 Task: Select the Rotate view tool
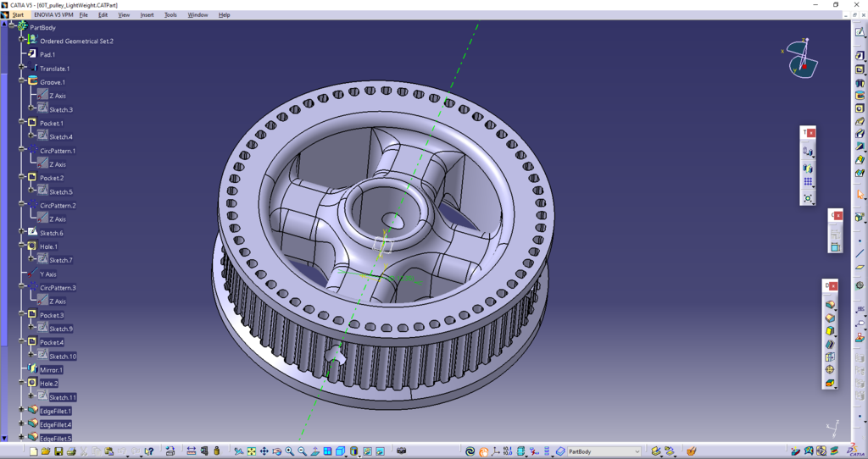(277, 451)
